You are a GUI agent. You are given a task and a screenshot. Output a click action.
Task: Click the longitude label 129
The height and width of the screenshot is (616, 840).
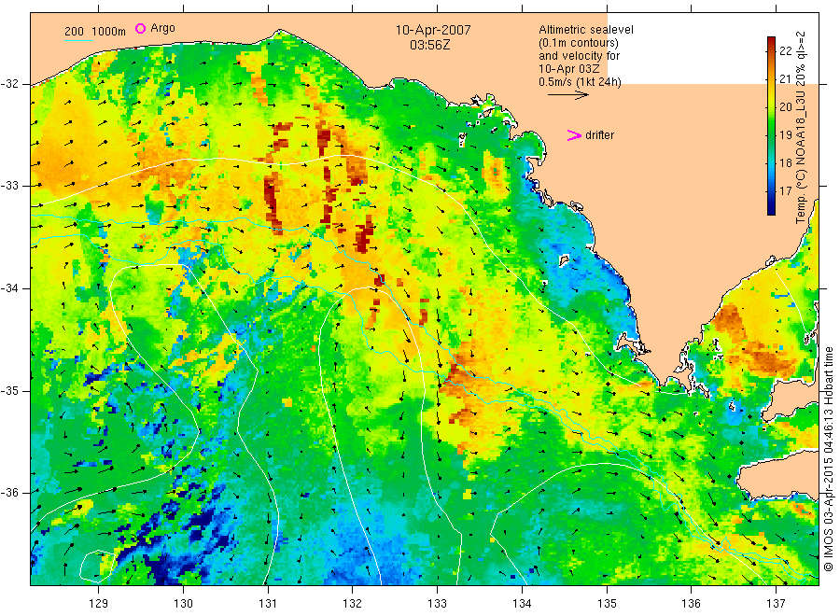click(x=99, y=604)
